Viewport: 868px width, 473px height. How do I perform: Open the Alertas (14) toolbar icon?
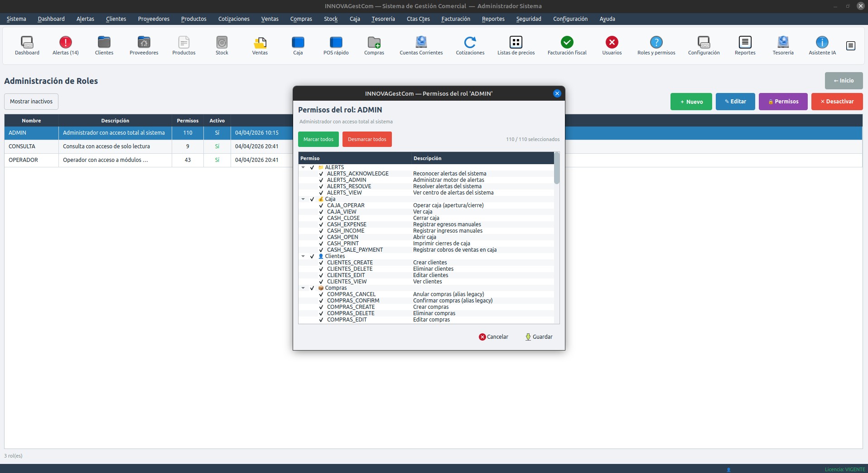pyautogui.click(x=66, y=45)
